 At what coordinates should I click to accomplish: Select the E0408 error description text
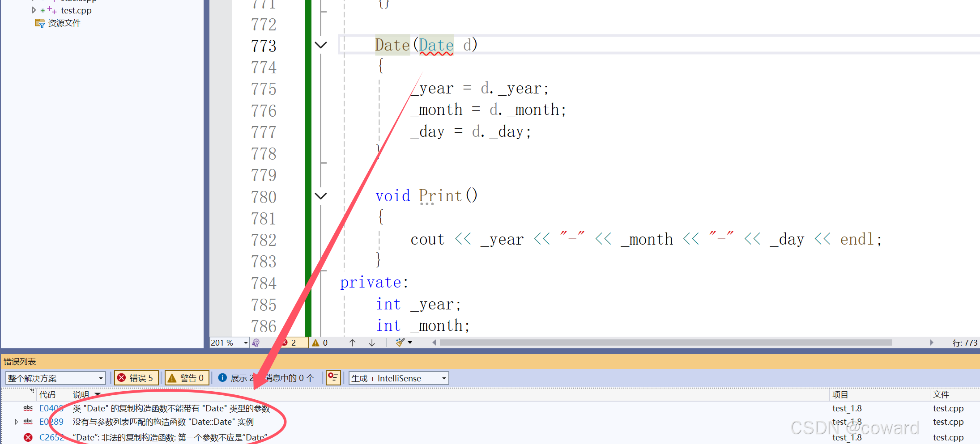pos(171,408)
